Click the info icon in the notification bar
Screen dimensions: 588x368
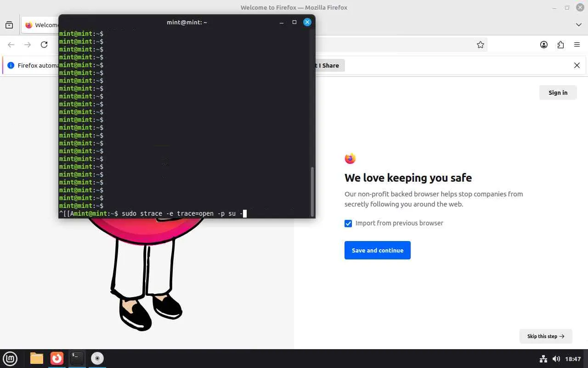11,65
